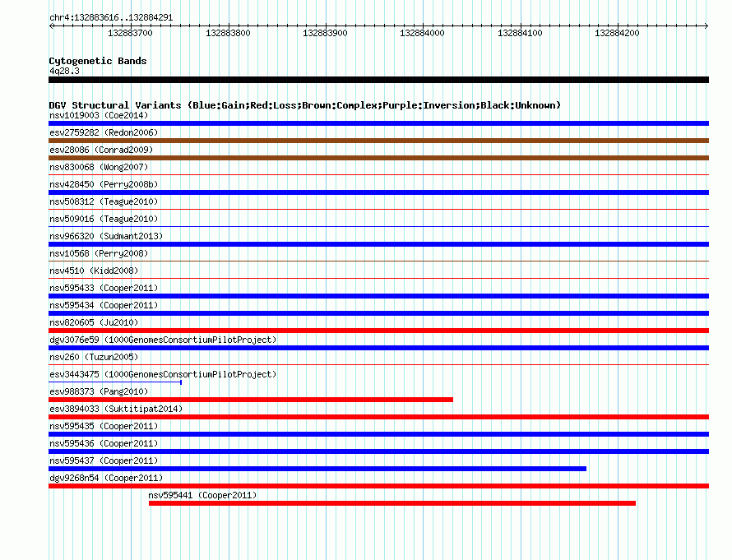The width and height of the screenshot is (732, 560).
Task: Click the blue nsv595433 Cooper2011 bar
Action: [x=378, y=296]
